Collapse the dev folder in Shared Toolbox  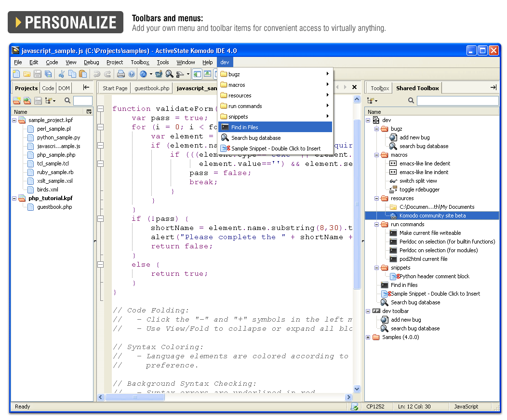pos(368,120)
